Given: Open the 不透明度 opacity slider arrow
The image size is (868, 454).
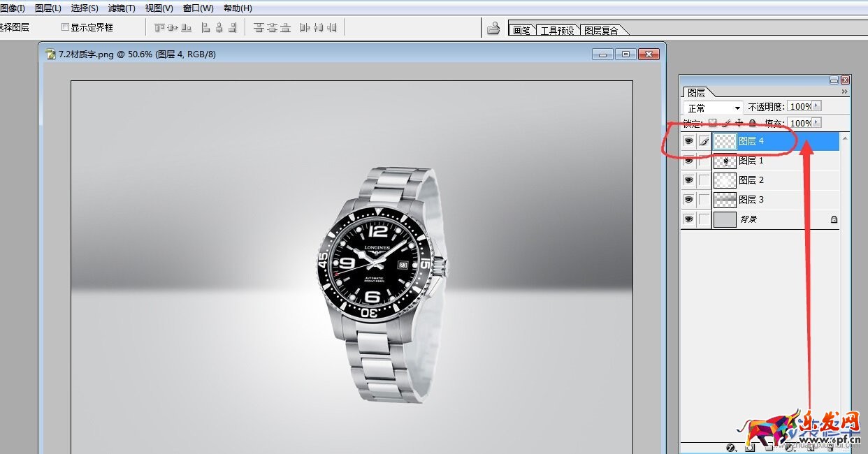Looking at the screenshot, I should [816, 106].
